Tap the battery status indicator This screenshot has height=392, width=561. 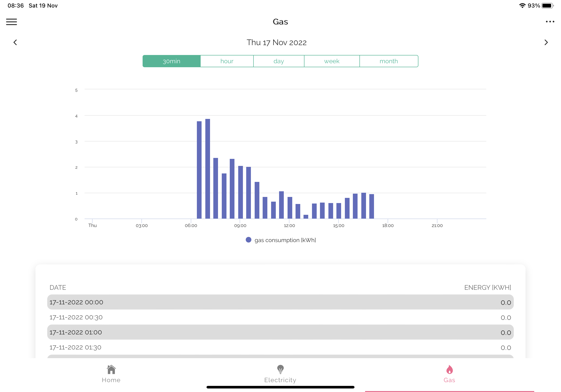[547, 6]
